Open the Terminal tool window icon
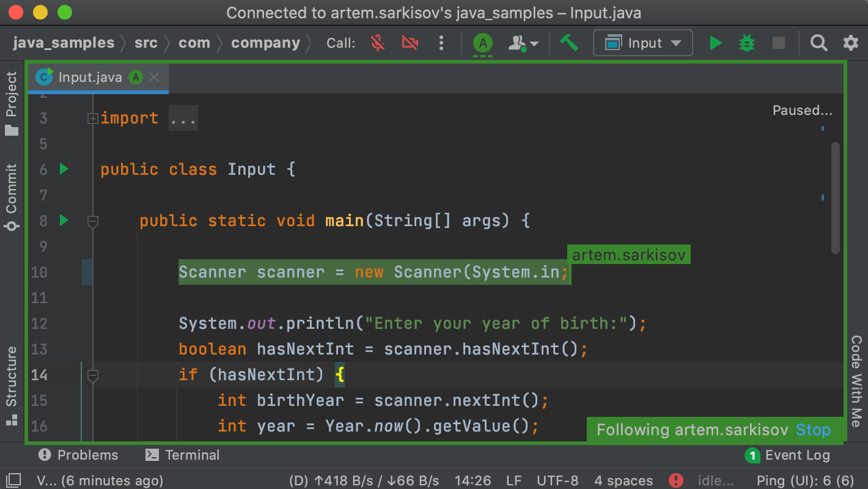 [x=183, y=455]
